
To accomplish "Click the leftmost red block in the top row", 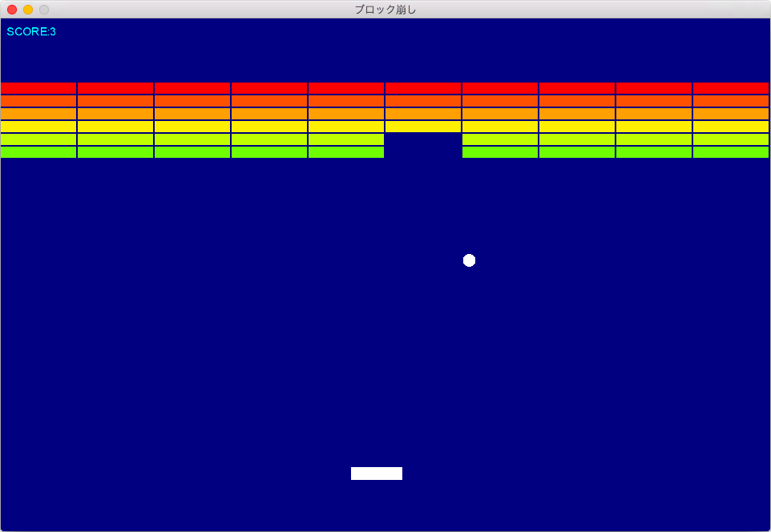I will pyautogui.click(x=38, y=88).
